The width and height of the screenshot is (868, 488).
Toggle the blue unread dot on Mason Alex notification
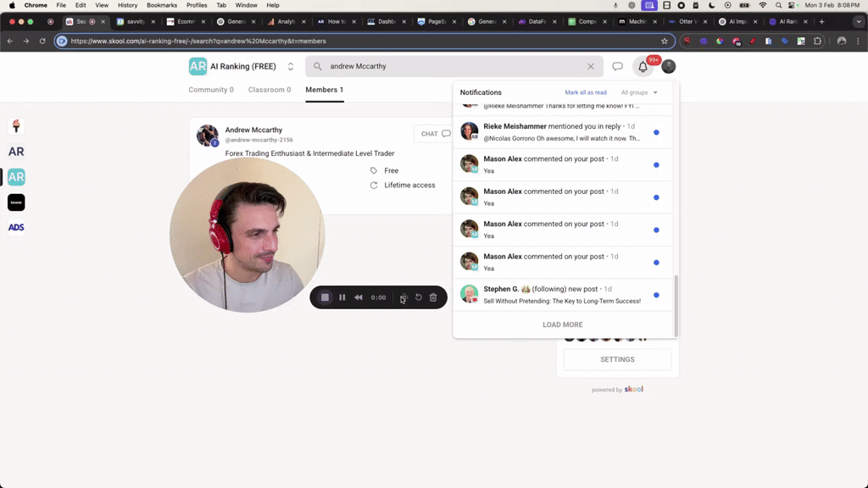pos(655,165)
